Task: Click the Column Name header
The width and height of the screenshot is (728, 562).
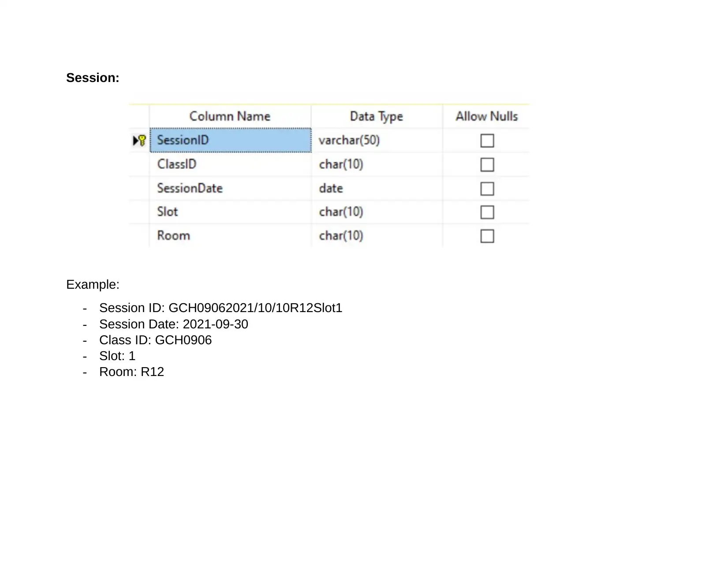Action: [230, 116]
